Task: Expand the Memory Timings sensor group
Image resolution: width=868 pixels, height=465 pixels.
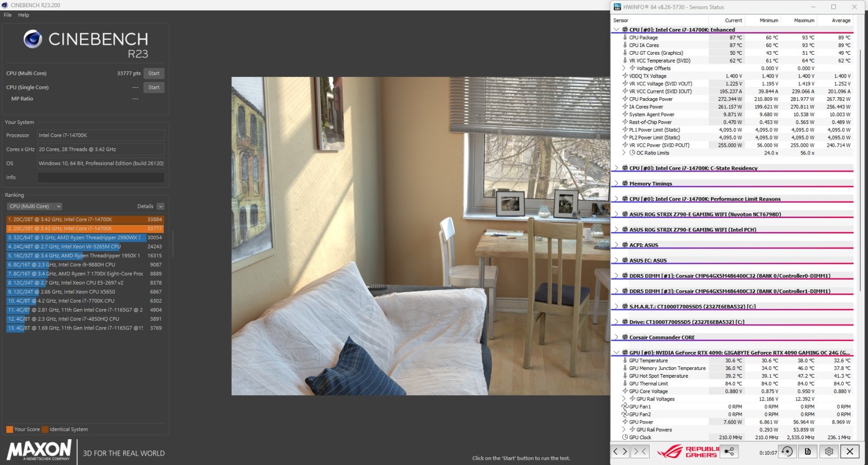Action: point(616,183)
